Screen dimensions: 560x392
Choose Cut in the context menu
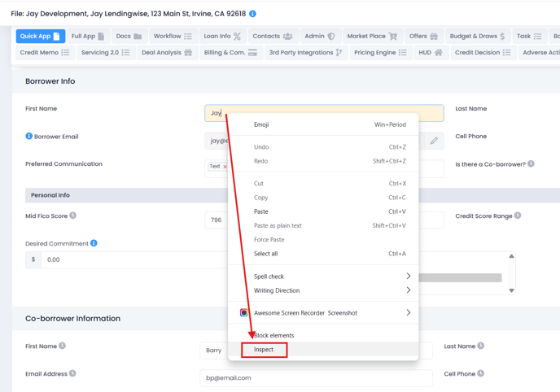coord(323,183)
